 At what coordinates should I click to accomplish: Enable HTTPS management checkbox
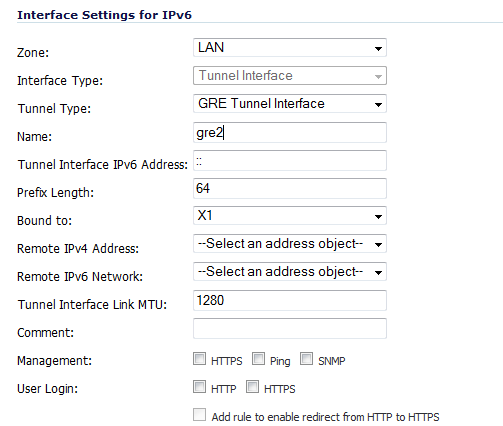(199, 359)
